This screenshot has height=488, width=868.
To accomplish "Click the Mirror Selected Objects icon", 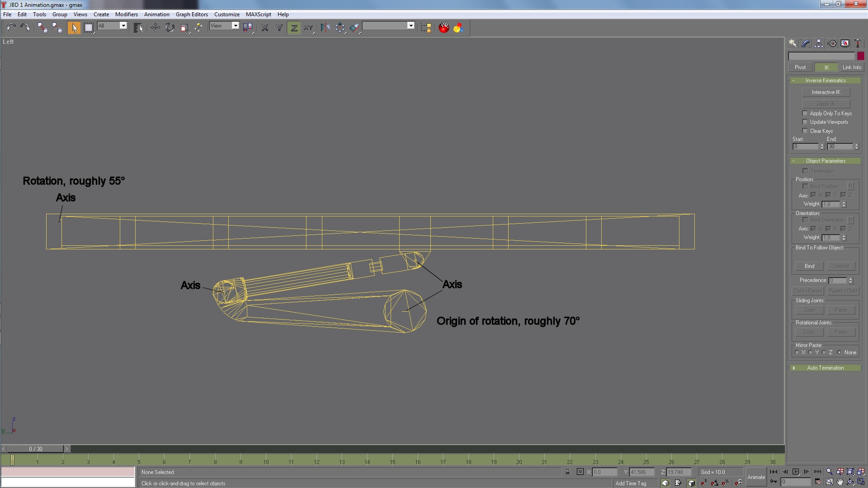I will tap(325, 28).
